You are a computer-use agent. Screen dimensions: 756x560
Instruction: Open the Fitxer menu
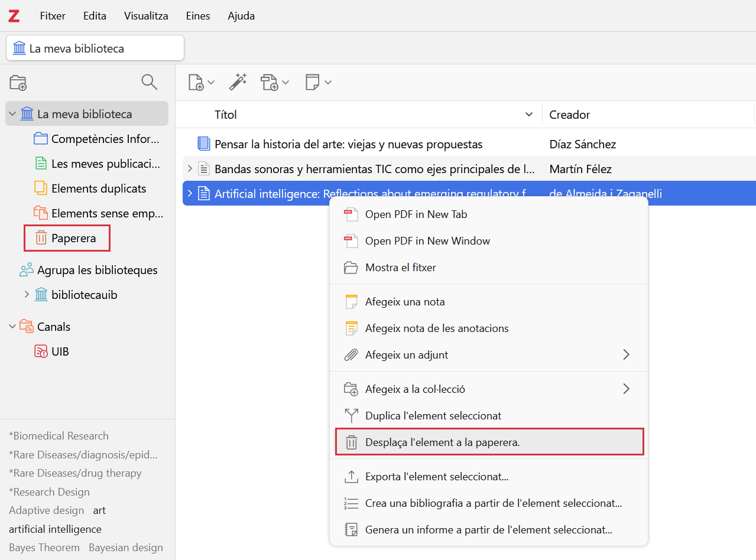coord(53,16)
